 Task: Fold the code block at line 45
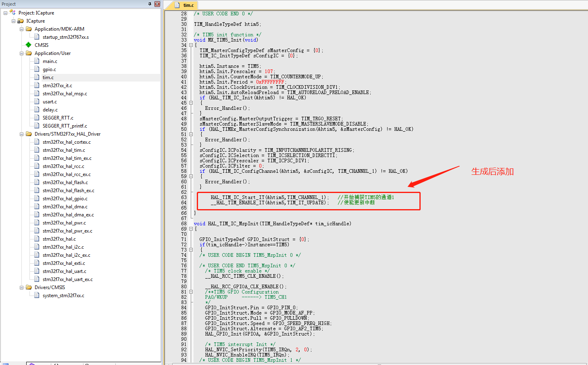coord(191,103)
